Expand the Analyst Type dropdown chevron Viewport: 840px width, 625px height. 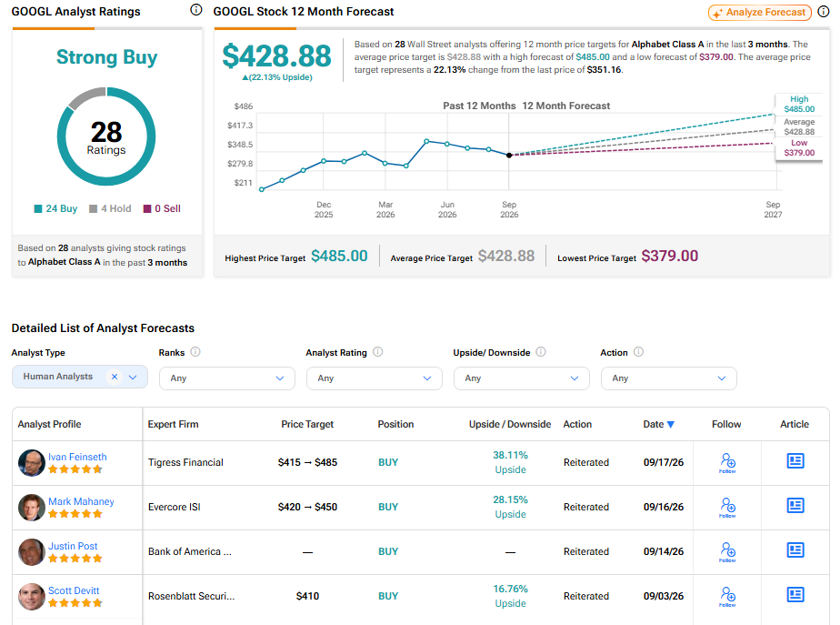coord(133,377)
